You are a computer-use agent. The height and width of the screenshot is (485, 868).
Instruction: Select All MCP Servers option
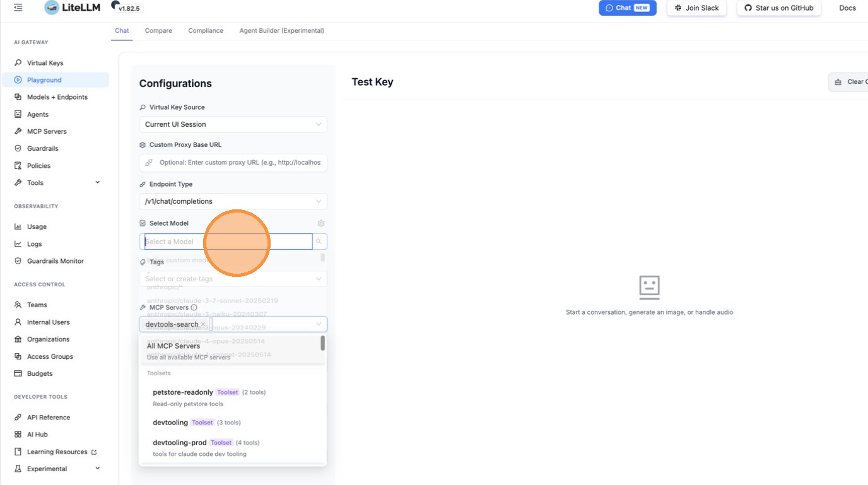click(x=232, y=351)
